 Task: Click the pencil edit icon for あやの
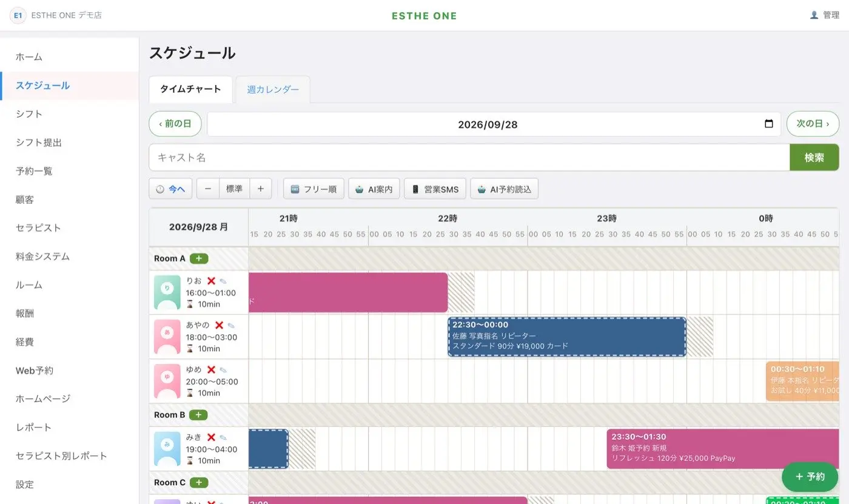[231, 326]
